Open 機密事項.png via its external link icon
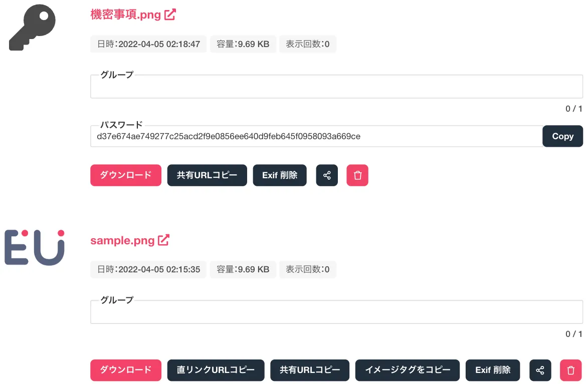The height and width of the screenshot is (384, 588). click(169, 14)
